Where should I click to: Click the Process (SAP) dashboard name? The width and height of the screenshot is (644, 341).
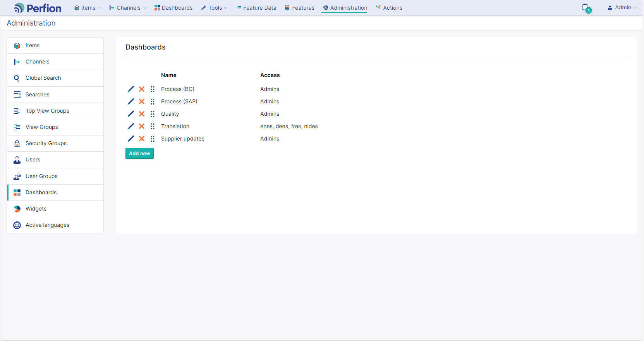coord(179,101)
